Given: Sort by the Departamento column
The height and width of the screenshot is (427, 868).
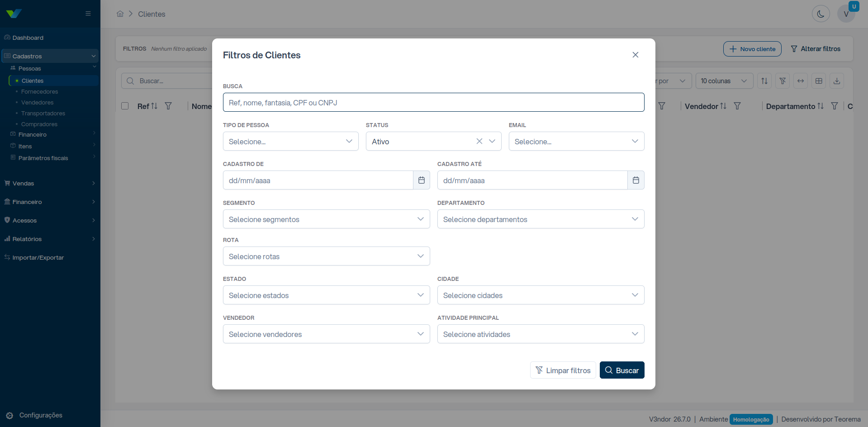Looking at the screenshot, I should tap(821, 106).
